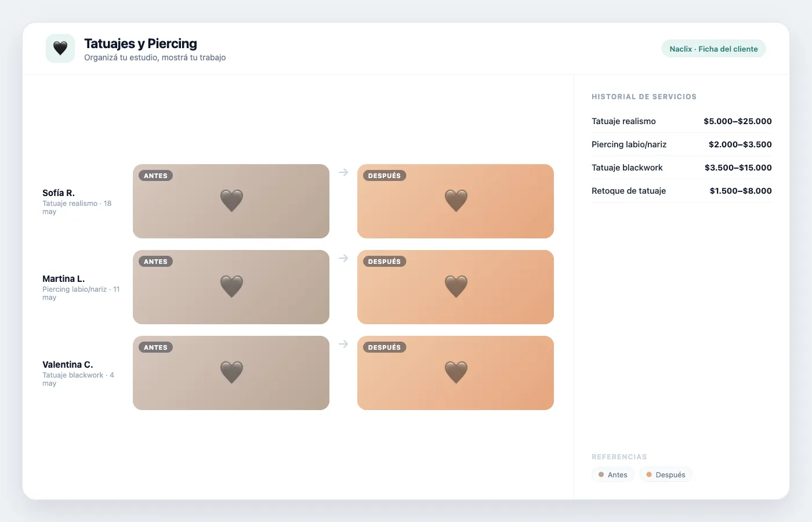This screenshot has width=812, height=522.
Task: Click the Tatuajes y Piercing title
Action: click(140, 43)
